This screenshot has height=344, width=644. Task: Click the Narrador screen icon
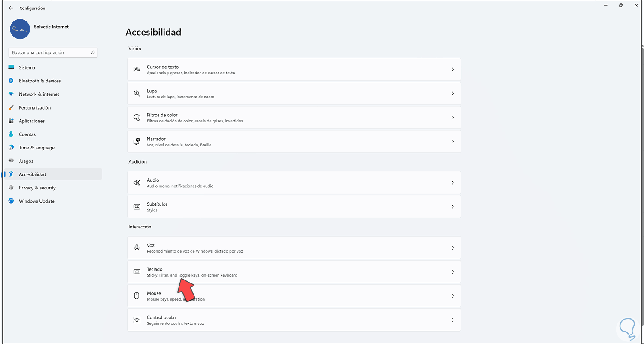[x=137, y=141]
